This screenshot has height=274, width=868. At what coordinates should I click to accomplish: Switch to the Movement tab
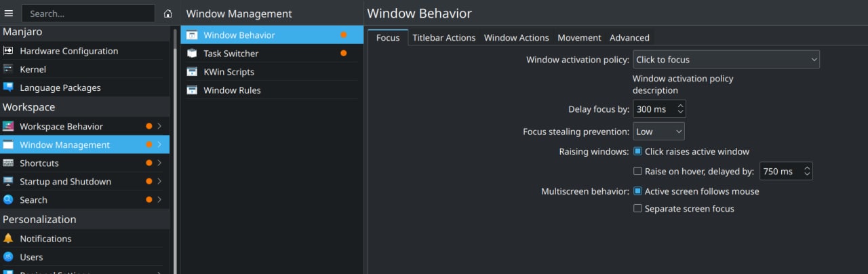pyautogui.click(x=579, y=37)
